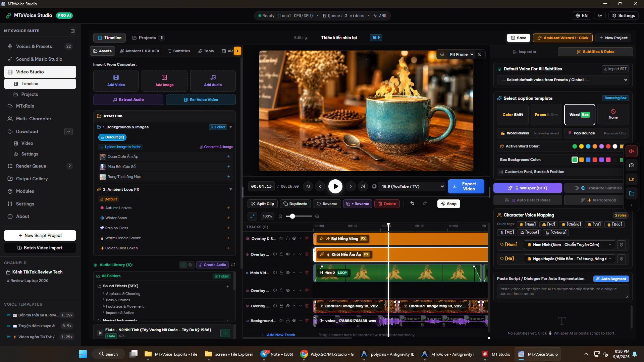This screenshot has width=644, height=362.
Task: Zoom in the timeline with the plus magnifier
Action: pyautogui.click(x=317, y=217)
